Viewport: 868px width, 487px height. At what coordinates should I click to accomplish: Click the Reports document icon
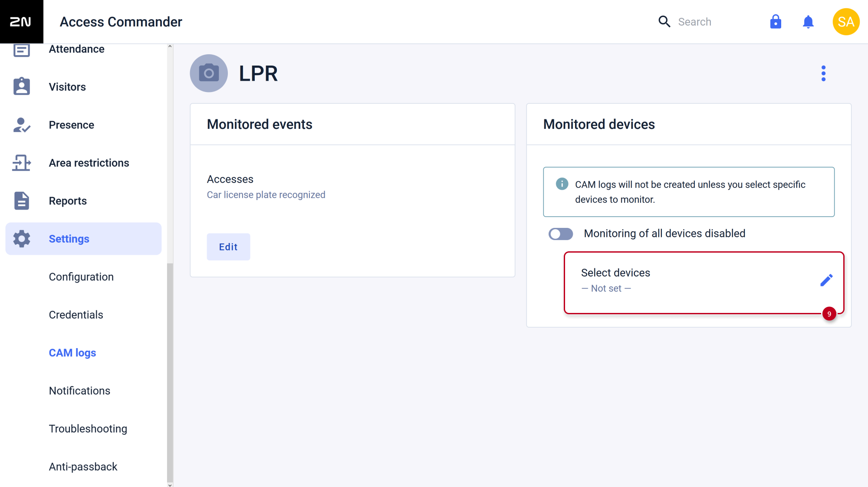pos(22,201)
